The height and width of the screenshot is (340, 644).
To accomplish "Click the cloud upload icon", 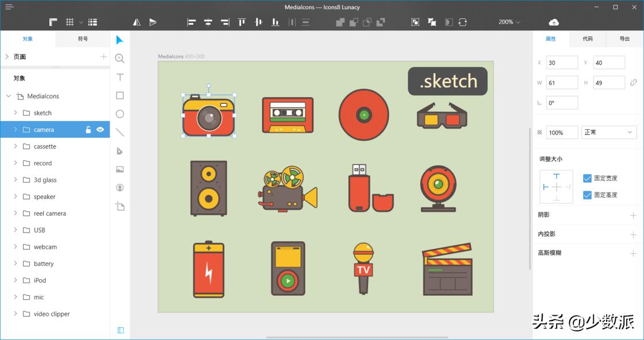I will click(x=554, y=22).
